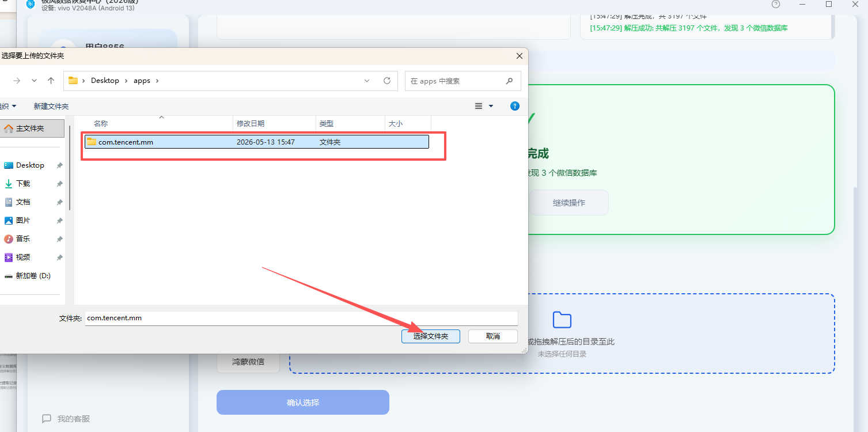Open recent locations dropdown arrow
868x432 pixels.
(34, 81)
